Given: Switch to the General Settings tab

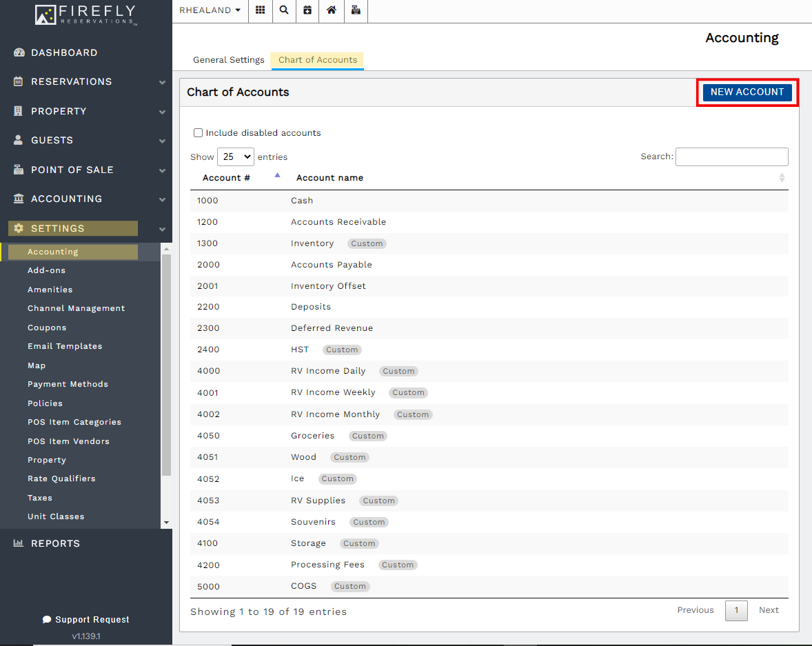Looking at the screenshot, I should pyautogui.click(x=228, y=60).
